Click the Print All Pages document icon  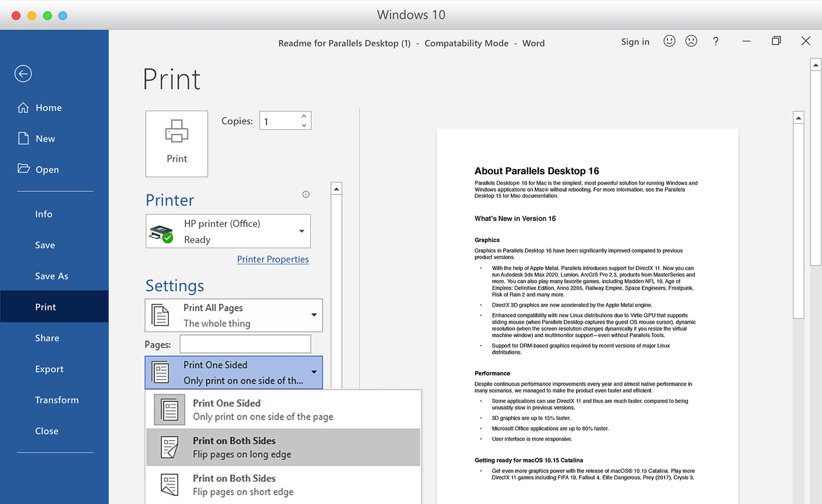tap(160, 315)
